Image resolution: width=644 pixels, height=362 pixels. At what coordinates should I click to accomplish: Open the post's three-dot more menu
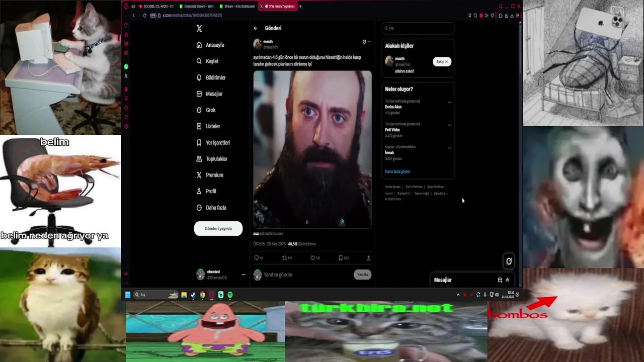point(370,42)
